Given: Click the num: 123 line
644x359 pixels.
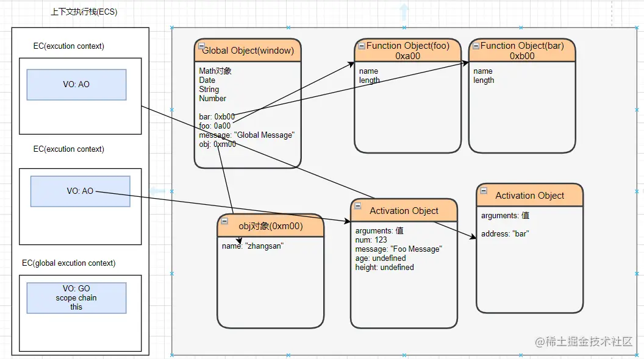Looking at the screenshot, I should coord(371,240).
